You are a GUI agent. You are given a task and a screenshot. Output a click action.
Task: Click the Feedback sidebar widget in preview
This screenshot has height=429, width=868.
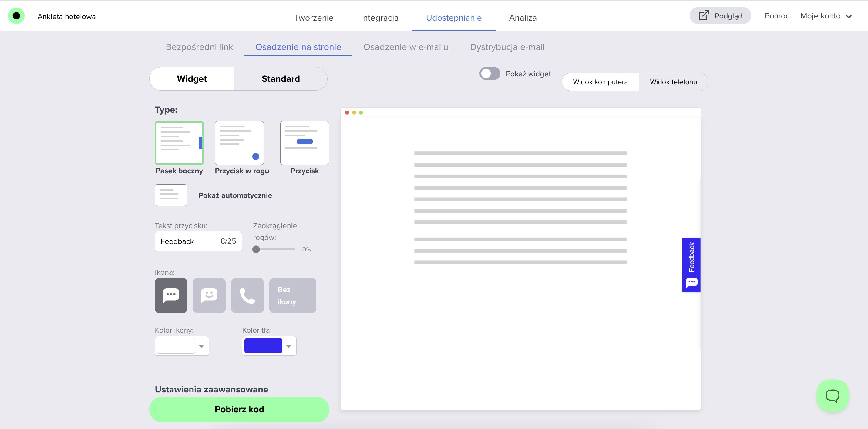pos(691,265)
